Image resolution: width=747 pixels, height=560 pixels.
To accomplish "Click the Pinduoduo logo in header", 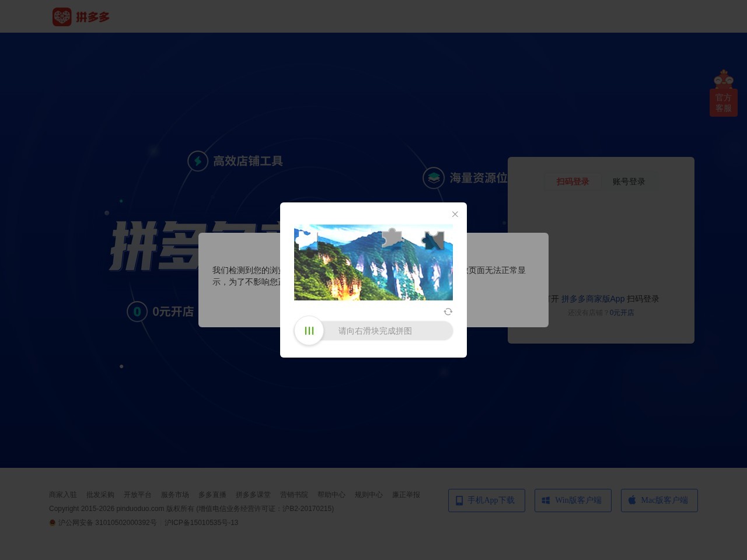I will (x=81, y=17).
